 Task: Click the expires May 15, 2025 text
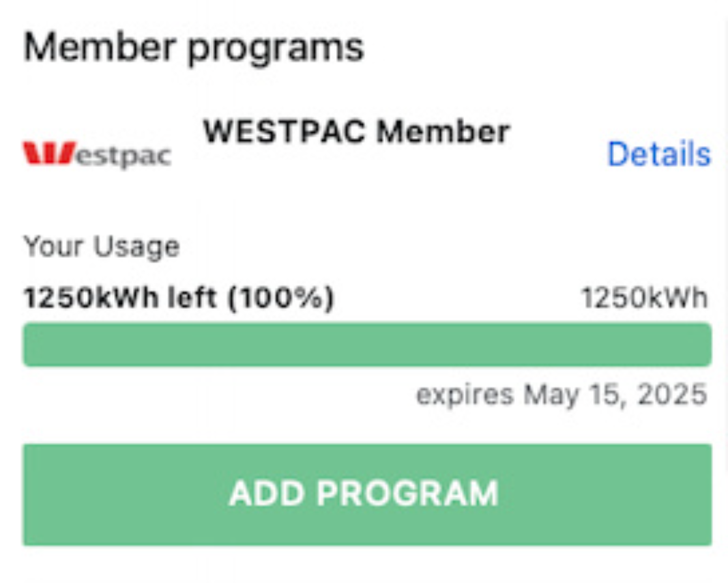(x=561, y=394)
